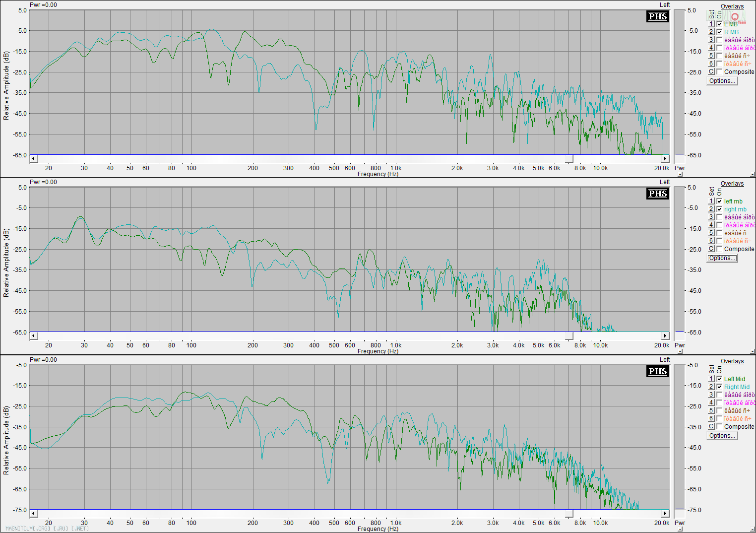Click 'Left' channel label above middle graph
This screenshot has height=533, width=756.
coord(665,182)
